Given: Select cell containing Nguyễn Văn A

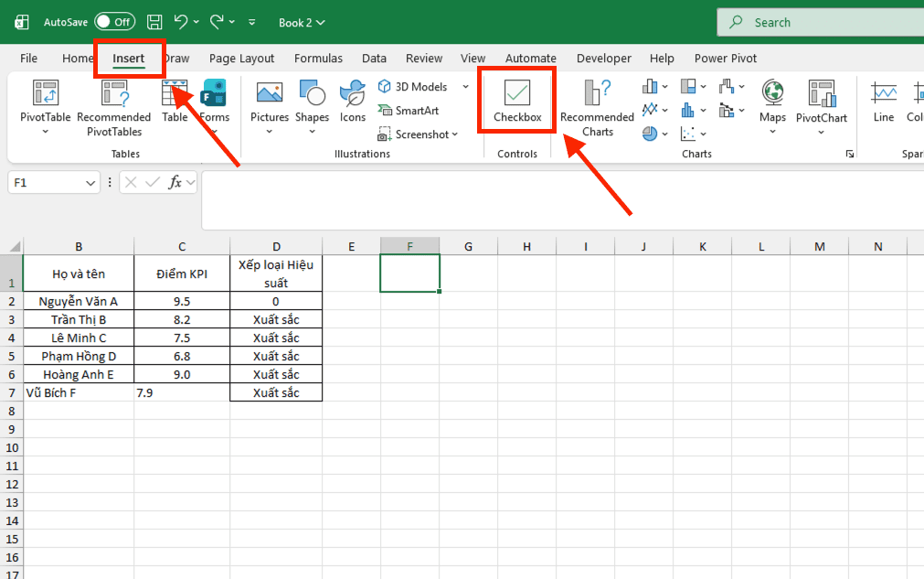Looking at the screenshot, I should click(79, 301).
